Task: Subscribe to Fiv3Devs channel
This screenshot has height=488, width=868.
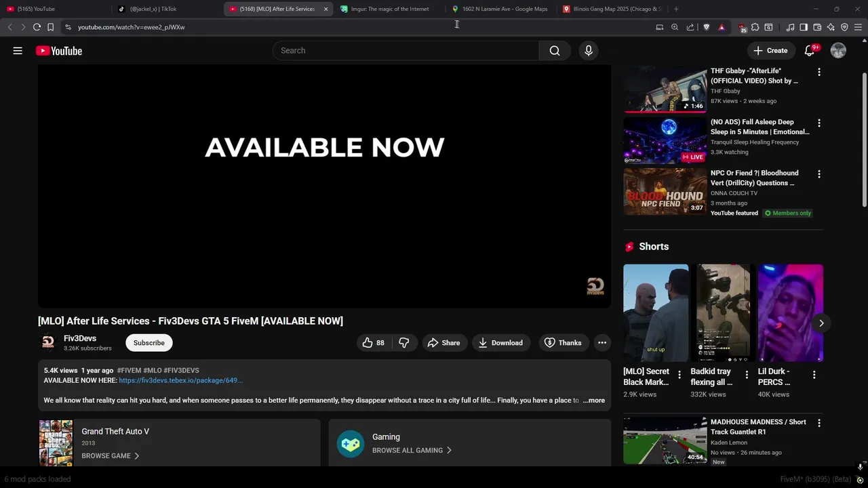Action: (149, 343)
